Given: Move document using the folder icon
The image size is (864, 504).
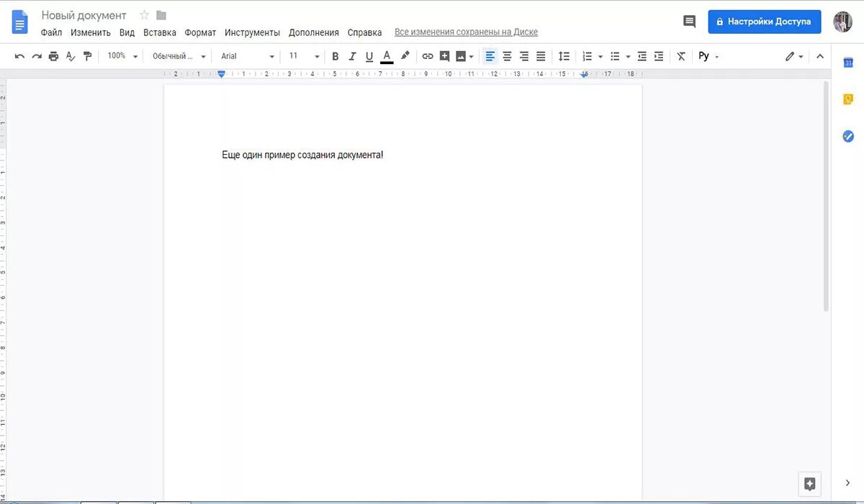Looking at the screenshot, I should click(x=161, y=15).
